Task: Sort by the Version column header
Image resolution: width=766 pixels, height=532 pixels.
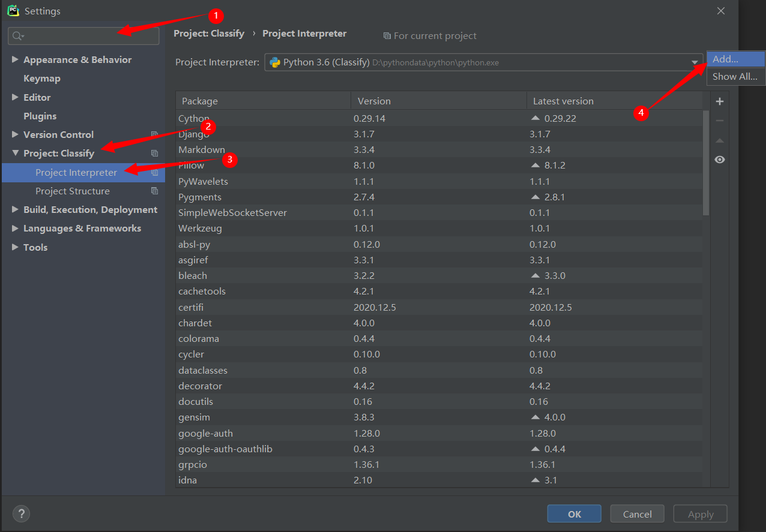Action: click(x=439, y=101)
